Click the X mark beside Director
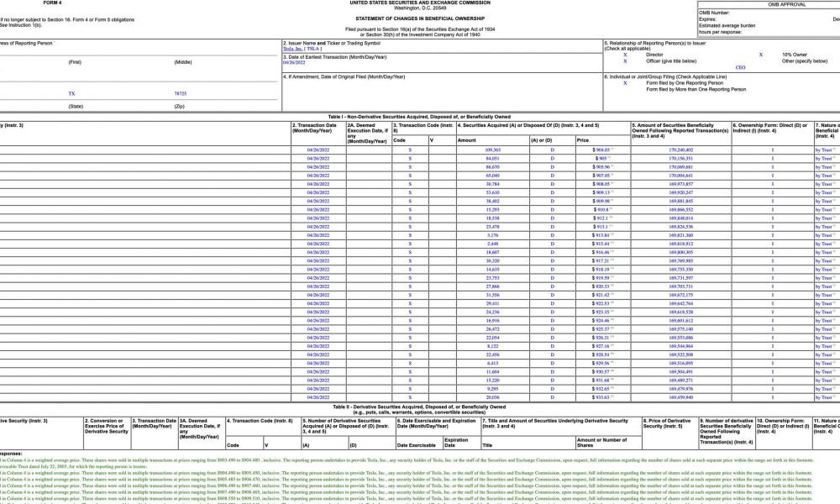Viewport: 840px width, 504px height. coord(625,55)
